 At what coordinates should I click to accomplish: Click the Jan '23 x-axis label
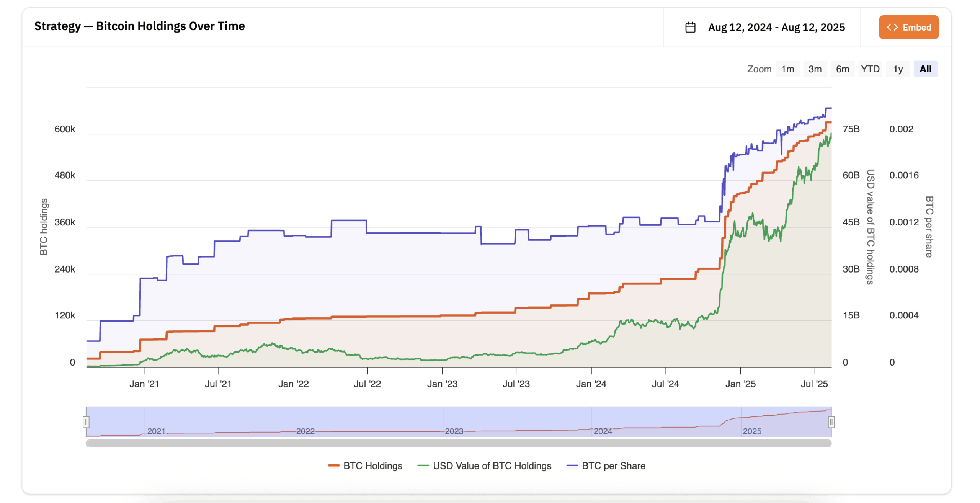442,384
